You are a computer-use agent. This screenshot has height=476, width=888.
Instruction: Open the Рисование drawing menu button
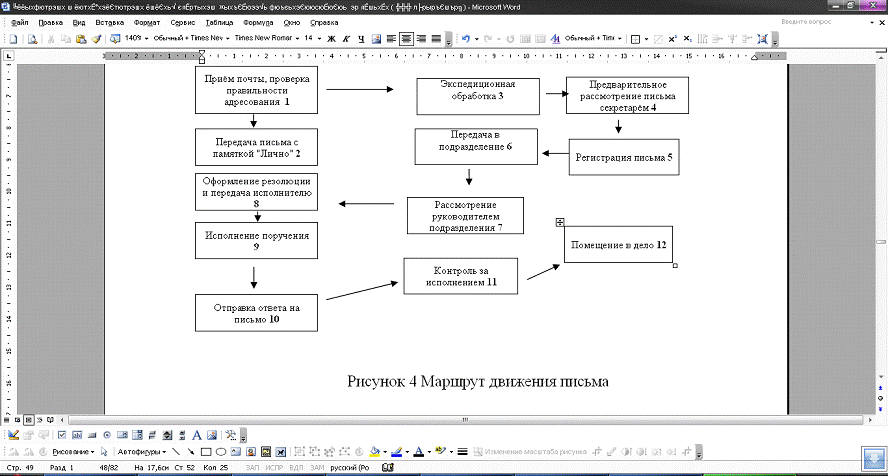coord(69,451)
